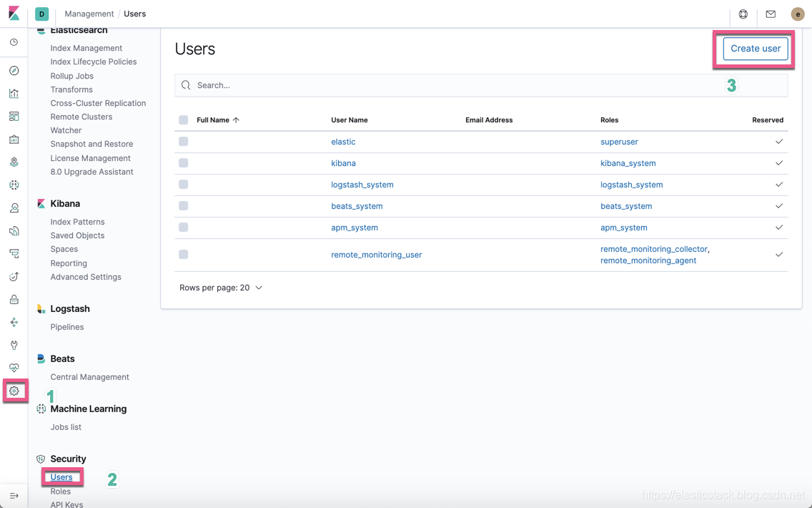Tick the checkbox for kibana user

(183, 162)
